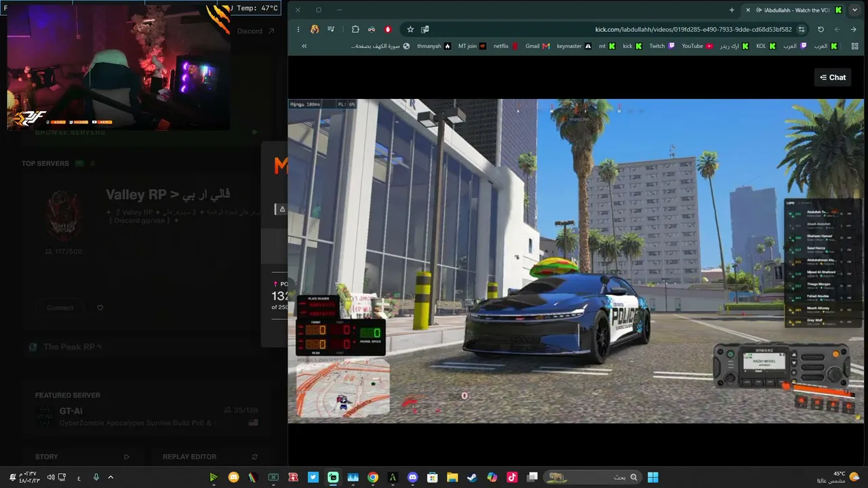Click the Windows Start button
Image resolution: width=868 pixels, height=488 pixels.
coord(652,477)
